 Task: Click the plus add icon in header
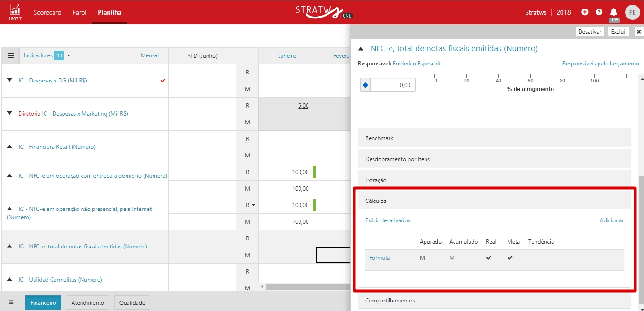tap(585, 12)
